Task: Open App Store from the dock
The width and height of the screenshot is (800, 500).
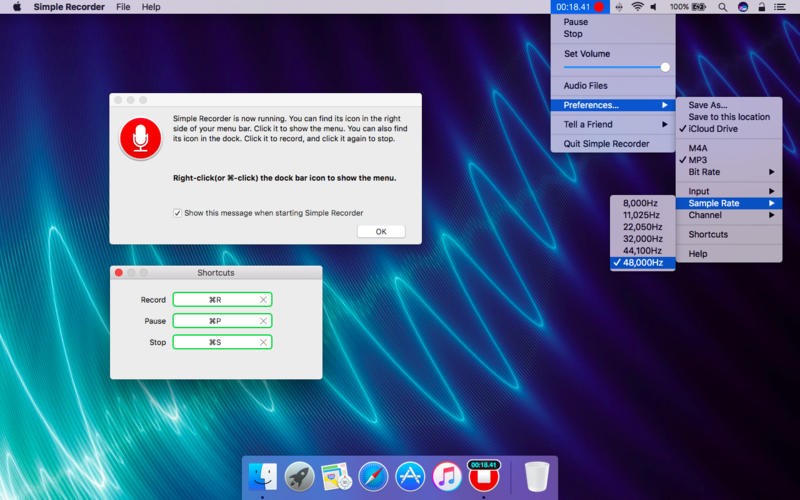Action: [410, 476]
